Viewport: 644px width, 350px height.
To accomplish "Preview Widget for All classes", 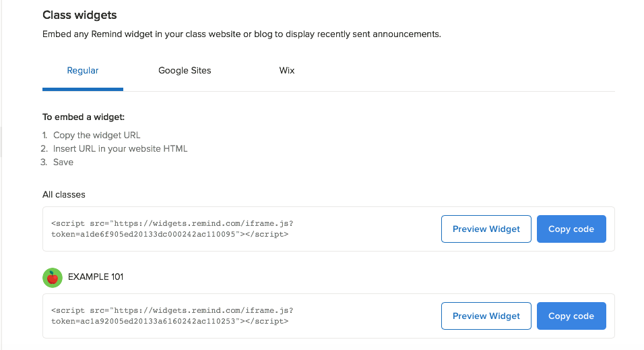I will 486,229.
